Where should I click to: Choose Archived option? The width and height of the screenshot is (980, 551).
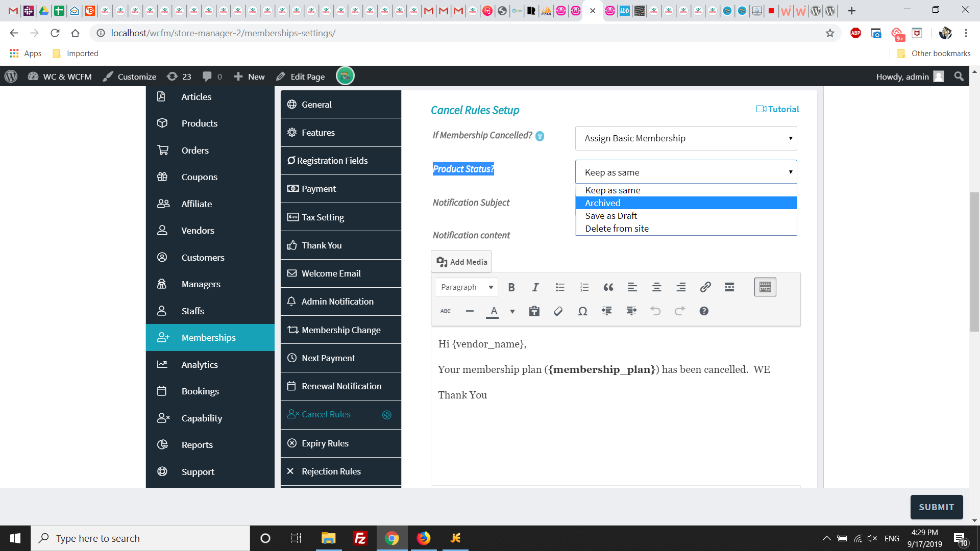pyautogui.click(x=686, y=203)
